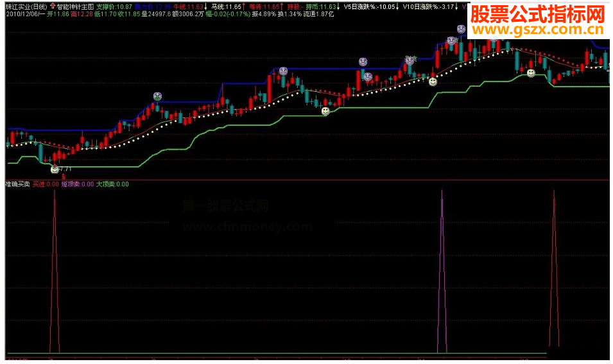Click the last red buy spike in the lower panel

click(x=554, y=268)
